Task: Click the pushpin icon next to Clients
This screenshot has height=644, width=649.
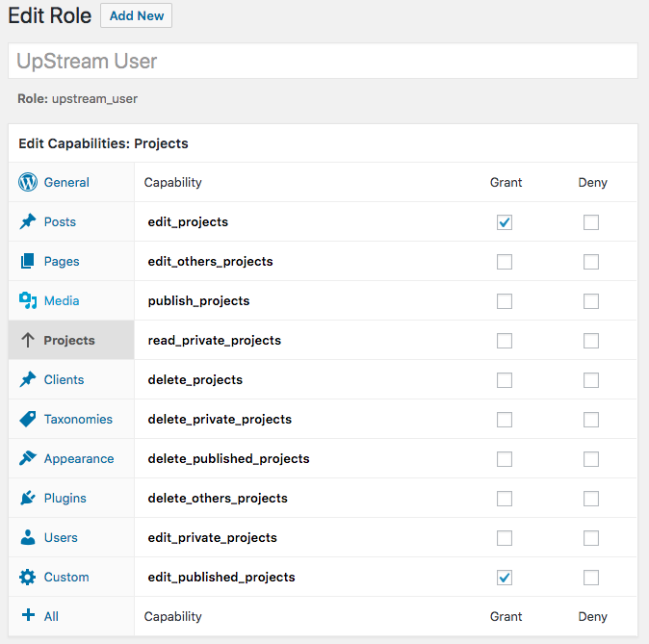Action: pos(28,379)
